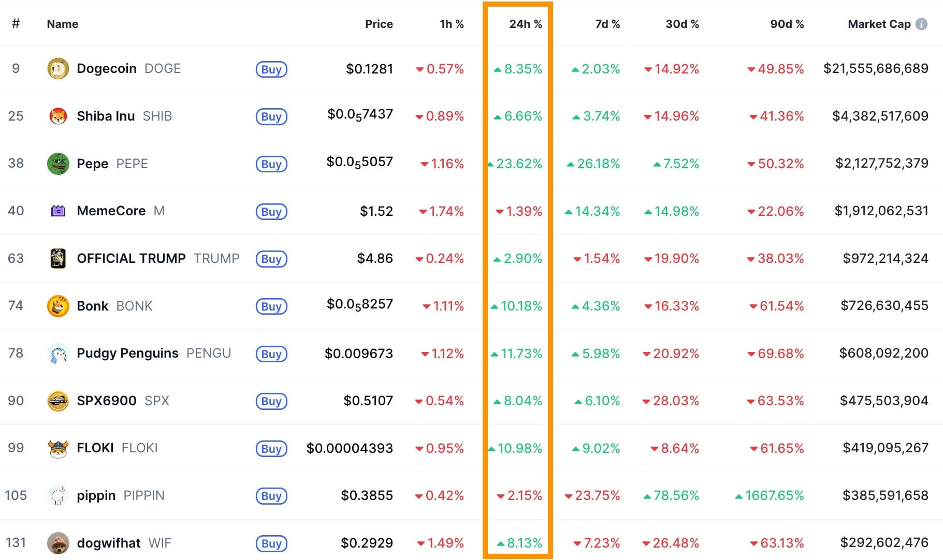Open the Pudgy Penguins logo icon
The width and height of the screenshot is (943, 560).
58,353
